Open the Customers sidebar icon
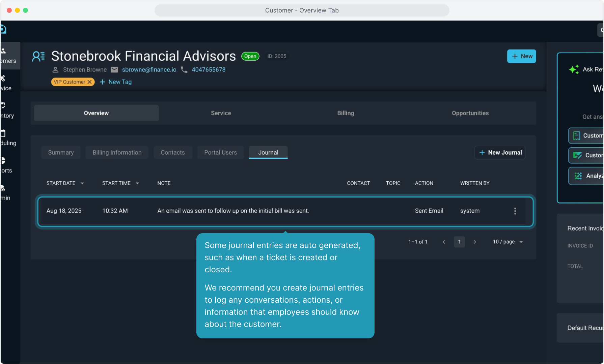Viewport: 604px width, 364px height. (x=3, y=51)
